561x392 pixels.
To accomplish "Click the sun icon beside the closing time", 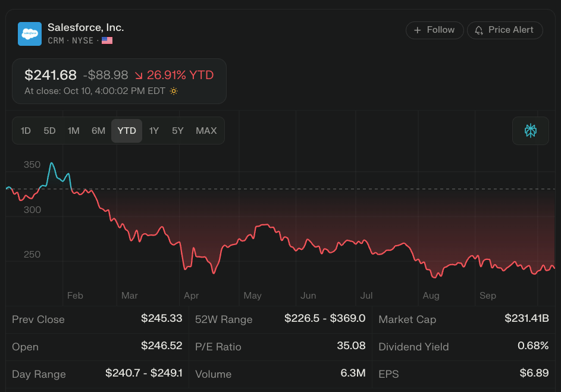I will [174, 91].
